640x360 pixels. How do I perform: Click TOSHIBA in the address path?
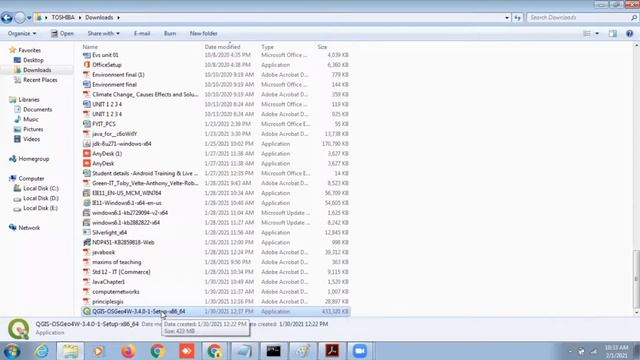click(x=63, y=18)
